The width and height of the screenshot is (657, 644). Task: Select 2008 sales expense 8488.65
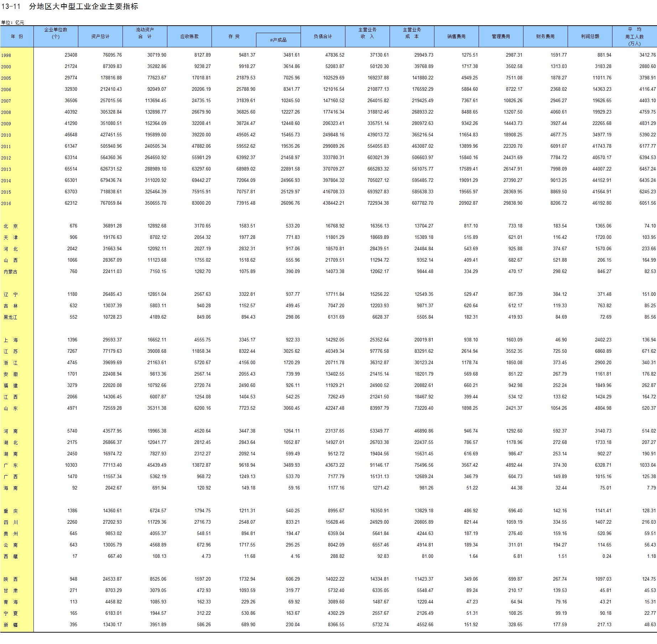click(x=469, y=112)
